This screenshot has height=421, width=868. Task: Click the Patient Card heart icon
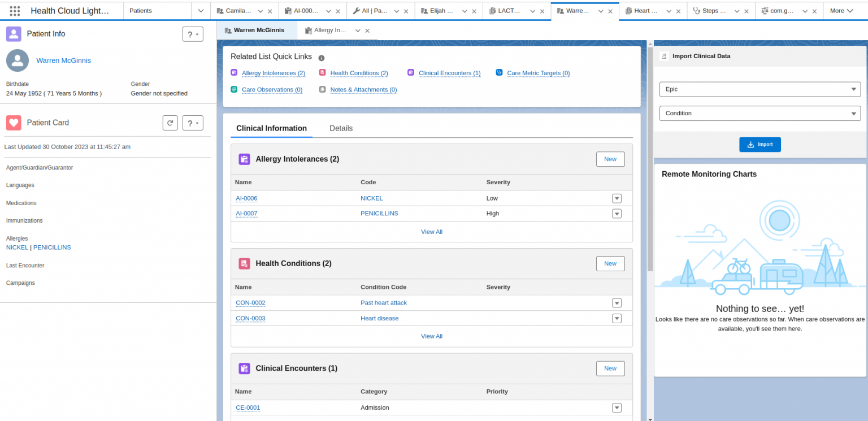pyautogui.click(x=14, y=123)
